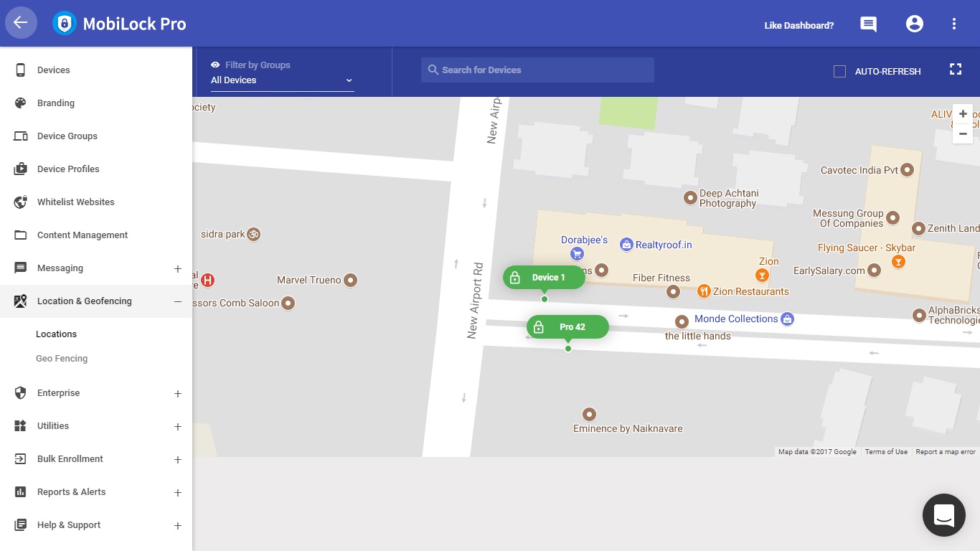Expand the Messaging section
Image resolution: width=980 pixels, height=551 pixels.
click(x=178, y=268)
